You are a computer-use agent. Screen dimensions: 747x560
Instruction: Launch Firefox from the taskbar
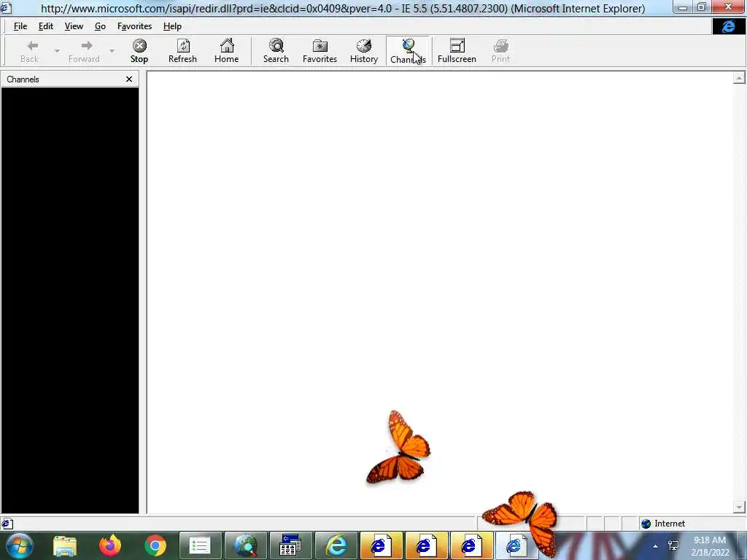110,545
